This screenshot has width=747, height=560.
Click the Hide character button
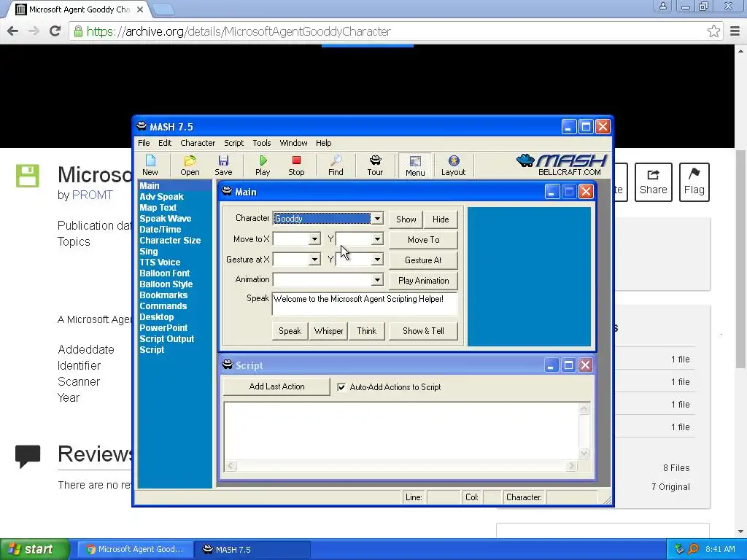click(441, 219)
